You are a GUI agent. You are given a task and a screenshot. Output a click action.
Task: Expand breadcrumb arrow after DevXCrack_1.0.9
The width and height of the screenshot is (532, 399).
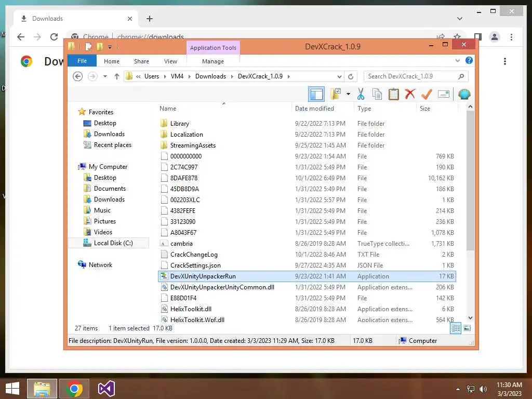click(x=289, y=76)
